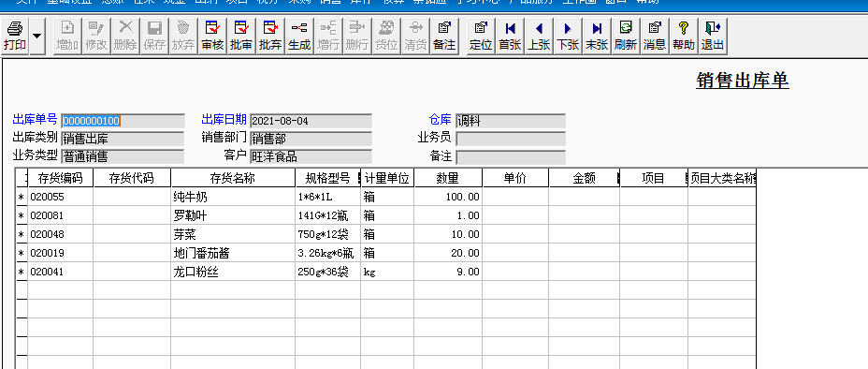Click the 消息 message toolbar icon
This screenshot has width=868, height=369.
click(655, 36)
